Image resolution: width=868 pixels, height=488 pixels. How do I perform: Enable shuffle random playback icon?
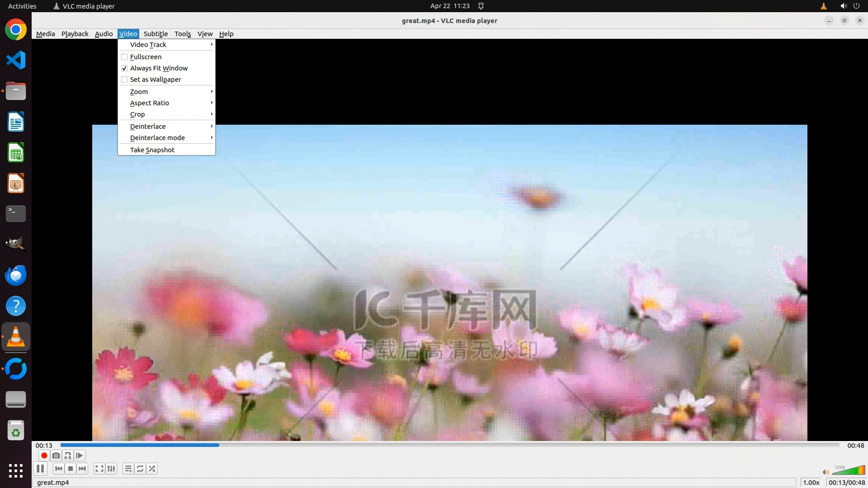(152, 469)
